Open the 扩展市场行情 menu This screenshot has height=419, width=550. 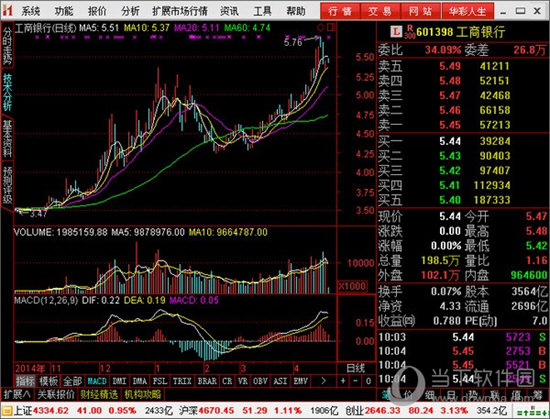pyautogui.click(x=180, y=11)
